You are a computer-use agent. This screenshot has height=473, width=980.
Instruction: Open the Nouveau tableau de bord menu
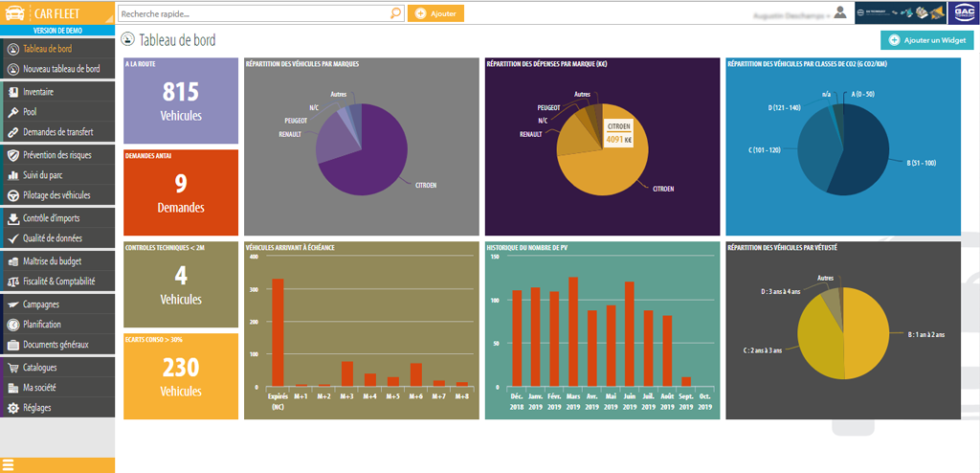[x=60, y=69]
